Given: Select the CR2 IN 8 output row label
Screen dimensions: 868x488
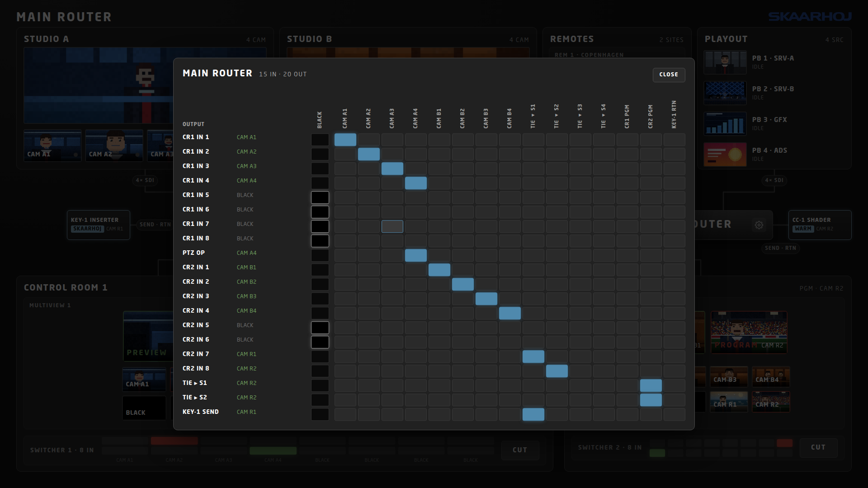Looking at the screenshot, I should [196, 368].
